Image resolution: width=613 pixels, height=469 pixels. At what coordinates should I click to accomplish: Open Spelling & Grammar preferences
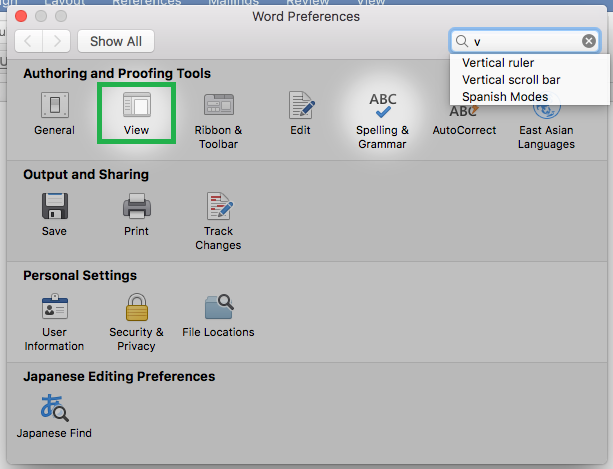click(x=382, y=120)
